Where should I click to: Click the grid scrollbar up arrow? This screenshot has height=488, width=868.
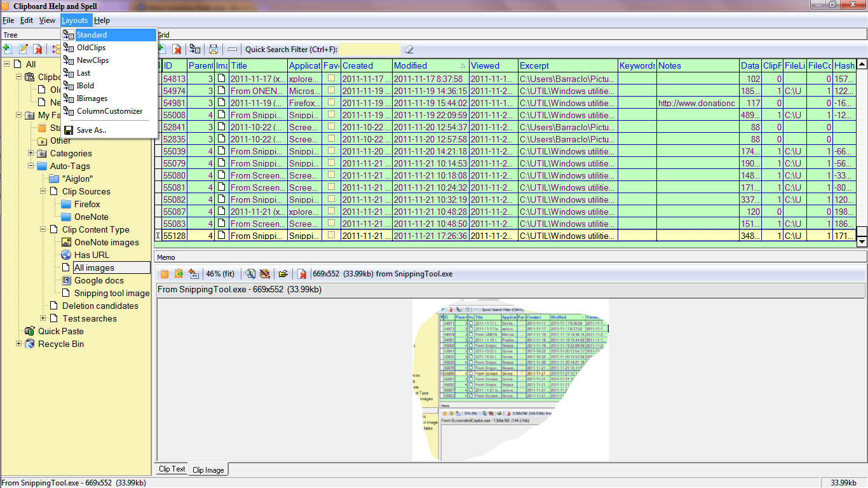pos(862,64)
